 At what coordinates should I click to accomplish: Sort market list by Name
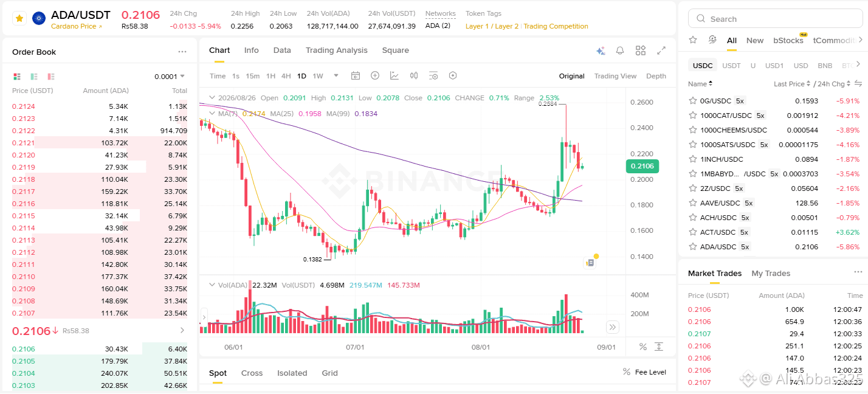click(700, 84)
